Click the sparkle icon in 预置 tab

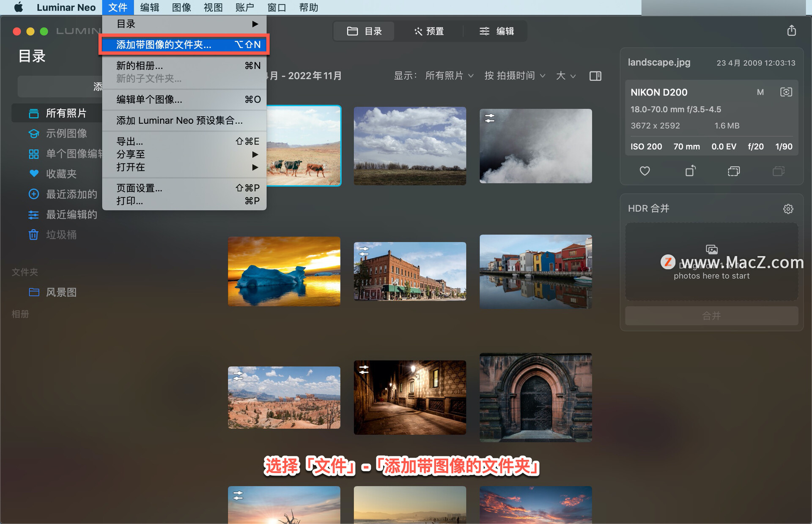418,31
